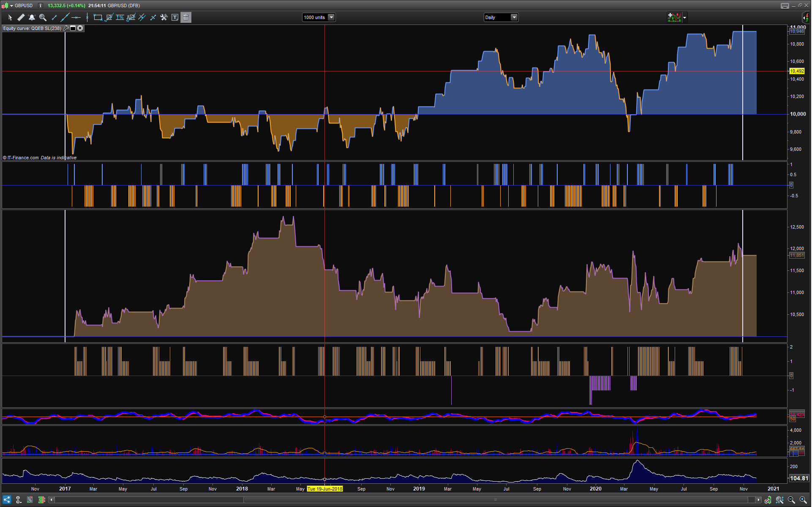
Task: Select the magnifier zoom tool
Action: pos(43,17)
